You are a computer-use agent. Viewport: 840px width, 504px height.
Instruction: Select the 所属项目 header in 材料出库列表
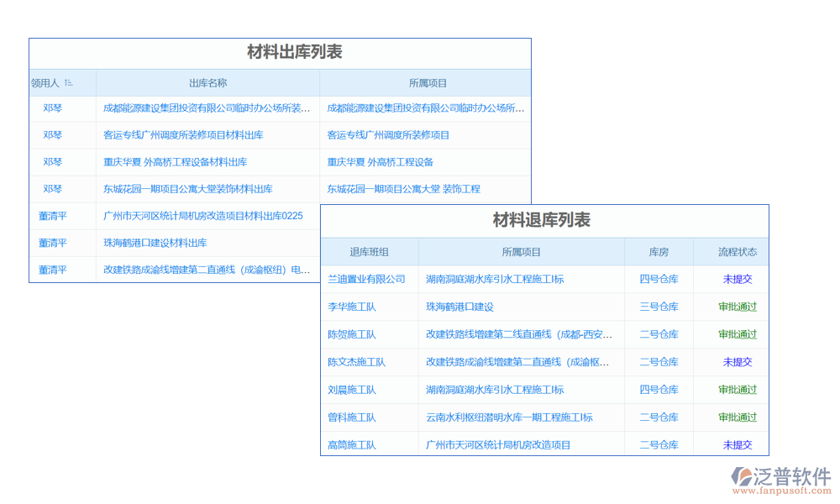(x=428, y=83)
